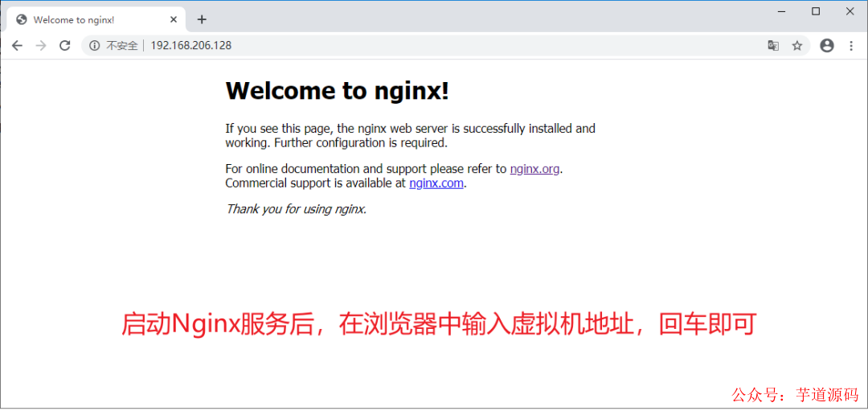The height and width of the screenshot is (411, 868).
Task: Open the nginx.com link
Action: click(436, 183)
